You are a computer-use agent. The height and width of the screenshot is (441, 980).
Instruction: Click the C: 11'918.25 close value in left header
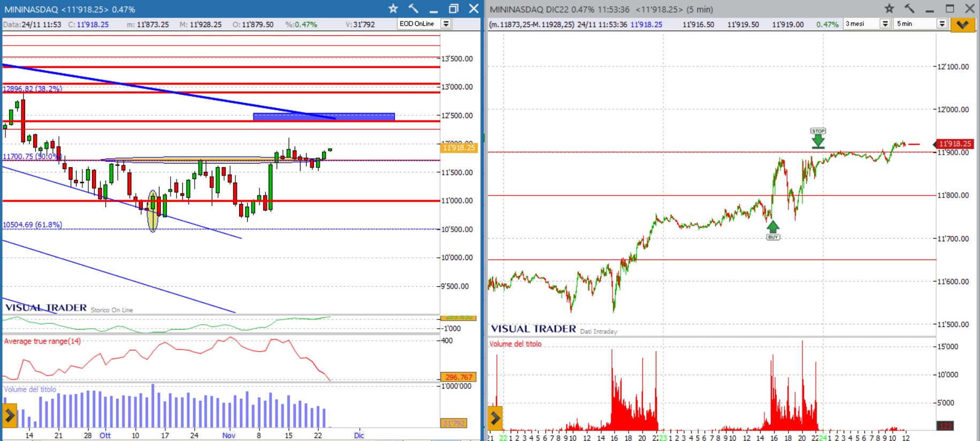88,25
